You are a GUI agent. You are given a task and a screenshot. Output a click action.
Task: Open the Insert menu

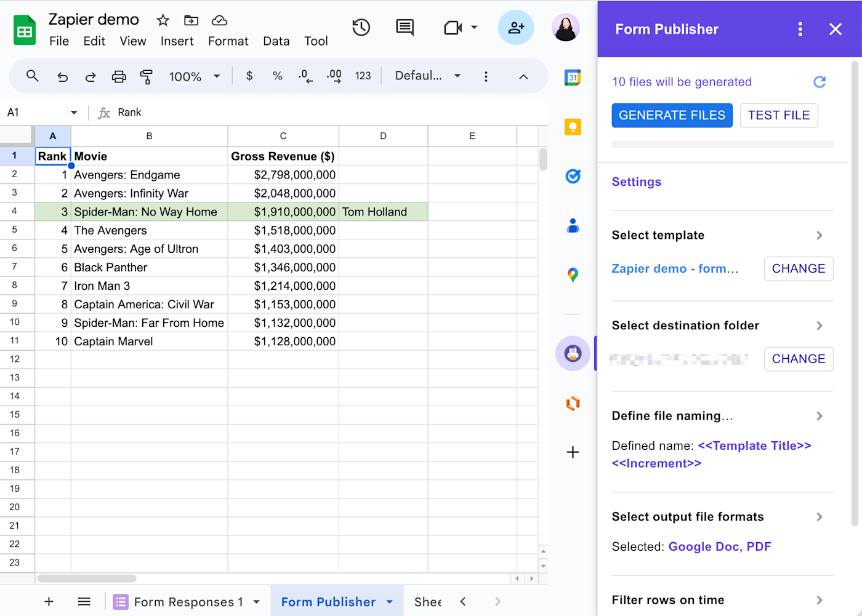click(x=177, y=41)
